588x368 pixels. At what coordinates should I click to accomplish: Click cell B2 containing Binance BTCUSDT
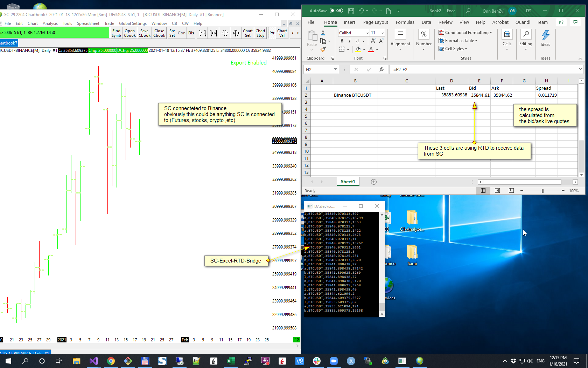[355, 95]
